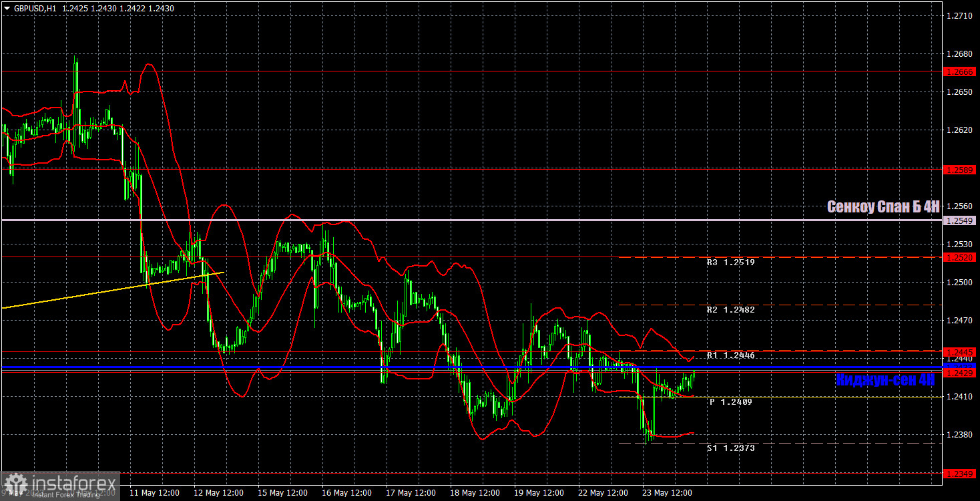Select the thick blue Kijun-sen horizontal line

click(471, 367)
